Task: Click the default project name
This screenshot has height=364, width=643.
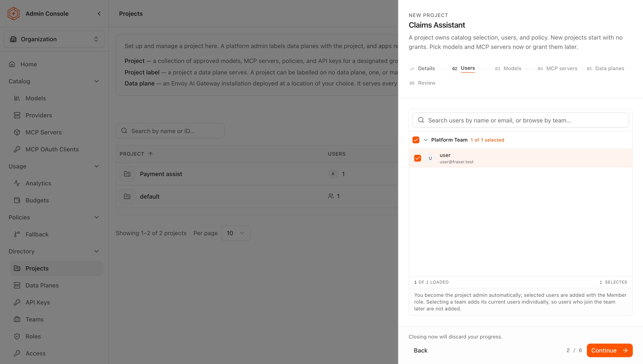Action: [150, 196]
